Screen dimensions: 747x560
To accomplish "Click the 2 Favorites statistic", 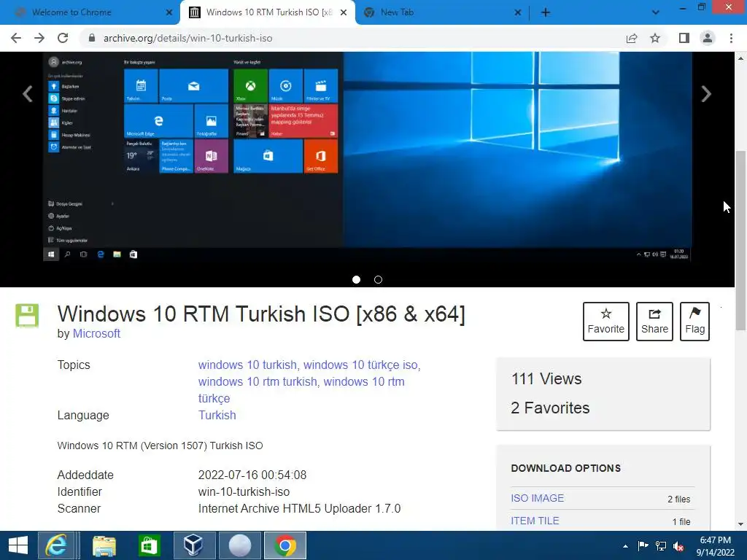I will (x=550, y=408).
